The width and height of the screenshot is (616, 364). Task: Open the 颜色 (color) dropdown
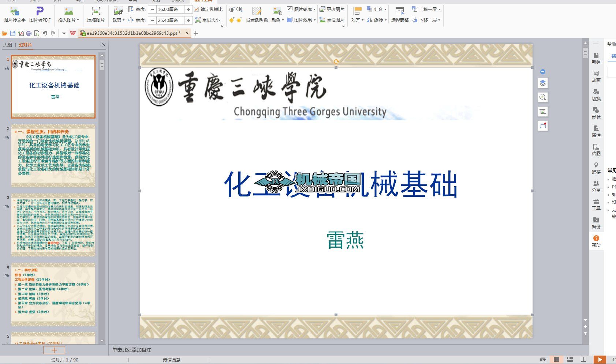point(277,15)
